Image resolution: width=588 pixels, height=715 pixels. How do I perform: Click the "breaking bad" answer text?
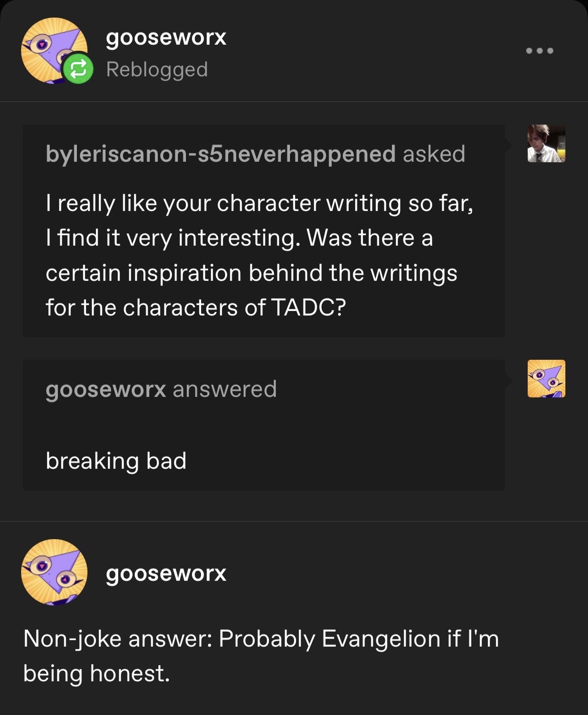coord(116,461)
